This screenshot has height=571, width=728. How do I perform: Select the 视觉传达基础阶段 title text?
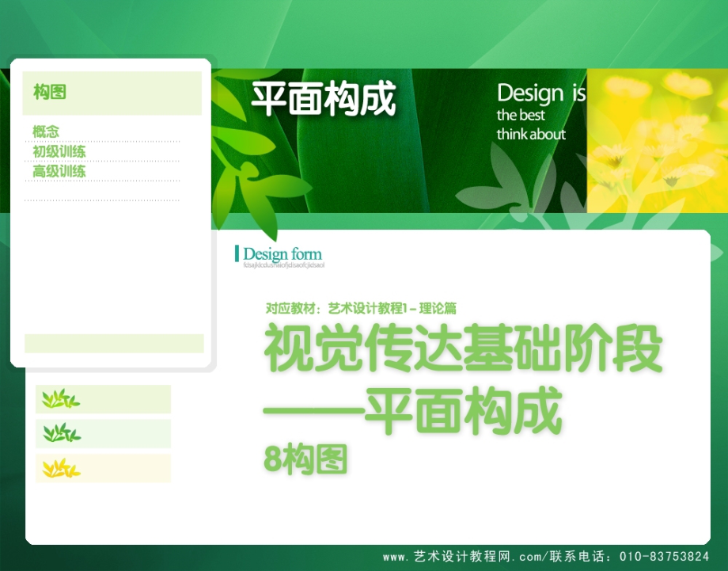click(462, 350)
